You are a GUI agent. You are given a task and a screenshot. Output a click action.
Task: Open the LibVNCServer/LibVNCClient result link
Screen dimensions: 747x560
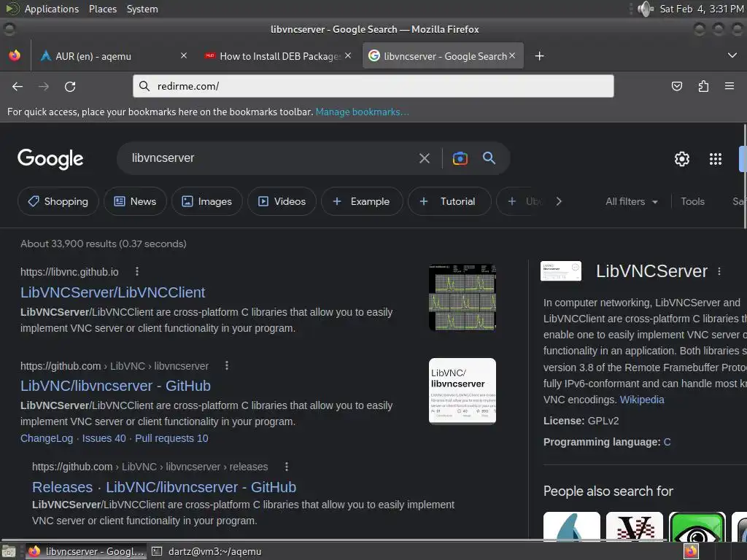[x=112, y=292]
